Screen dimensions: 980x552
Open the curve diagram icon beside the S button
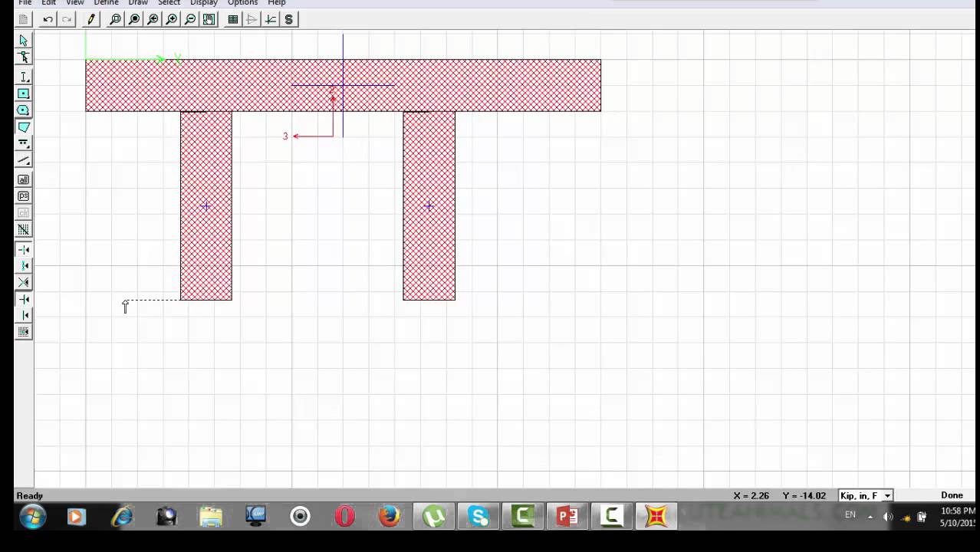tap(271, 19)
